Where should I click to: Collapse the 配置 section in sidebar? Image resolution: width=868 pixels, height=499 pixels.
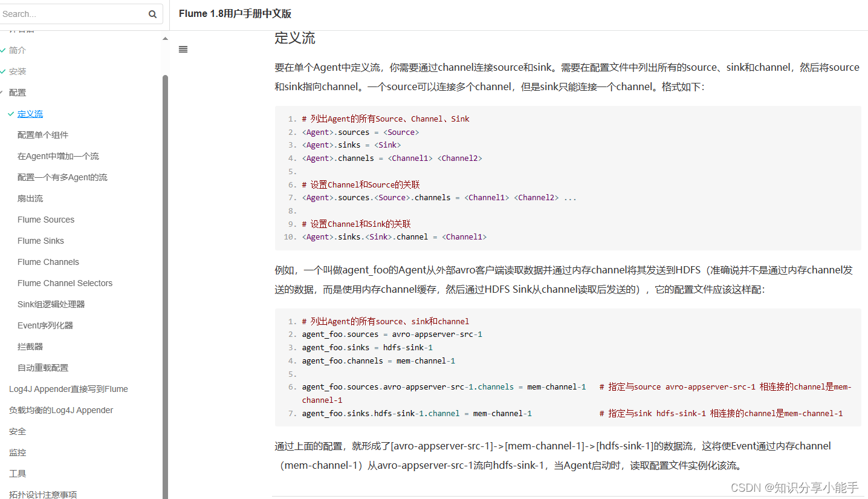(x=18, y=93)
